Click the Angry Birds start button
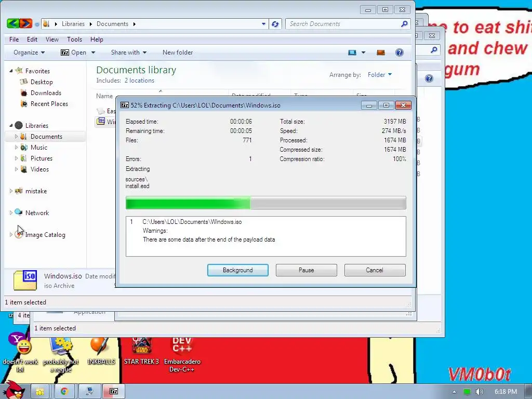Screen dimensions: 532x399 14,390
